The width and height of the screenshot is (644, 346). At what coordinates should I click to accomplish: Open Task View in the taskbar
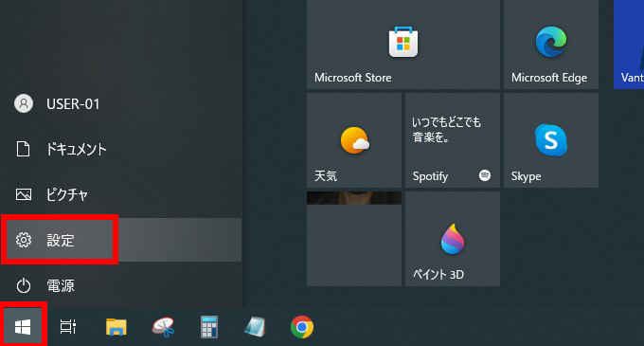tap(68, 327)
